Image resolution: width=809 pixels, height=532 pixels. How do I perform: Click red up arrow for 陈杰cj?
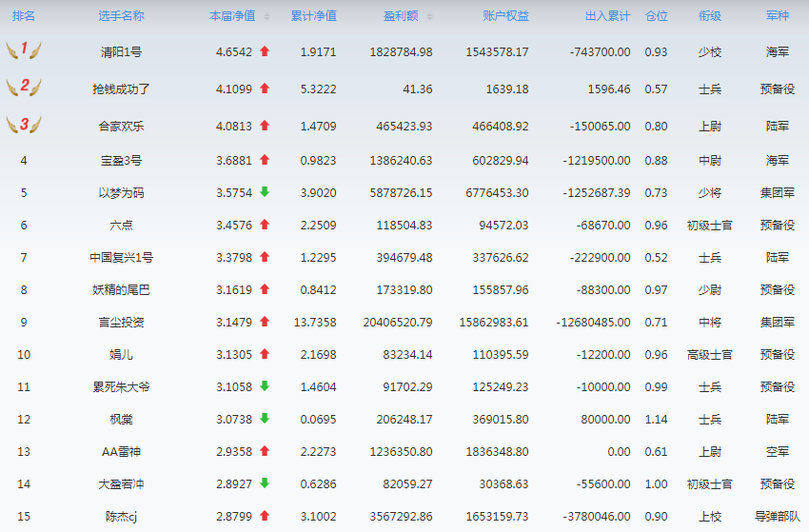pyautogui.click(x=265, y=516)
